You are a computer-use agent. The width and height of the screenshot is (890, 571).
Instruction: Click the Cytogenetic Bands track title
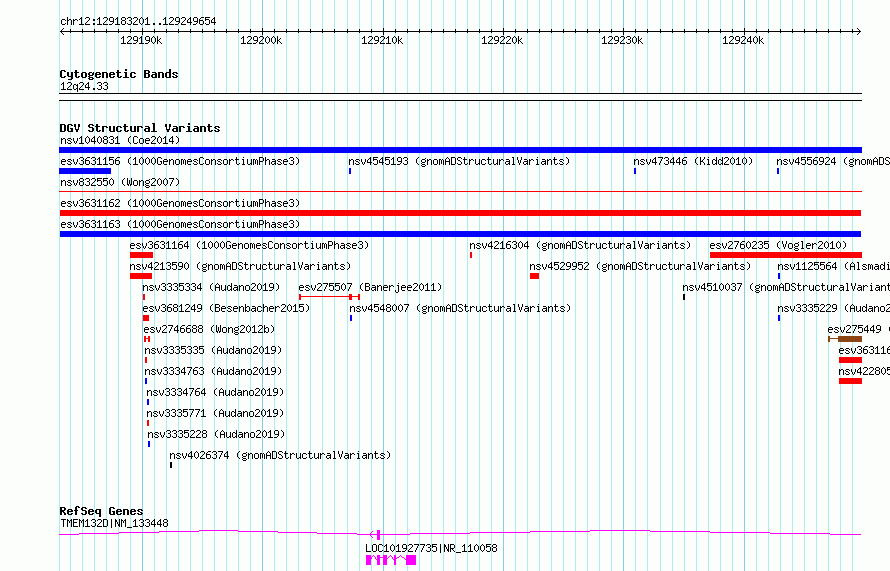point(119,74)
